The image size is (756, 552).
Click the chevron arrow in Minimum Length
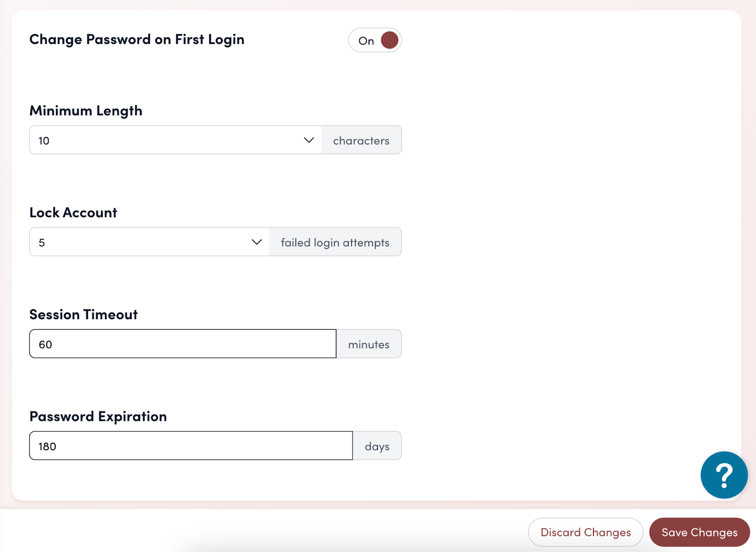click(309, 140)
